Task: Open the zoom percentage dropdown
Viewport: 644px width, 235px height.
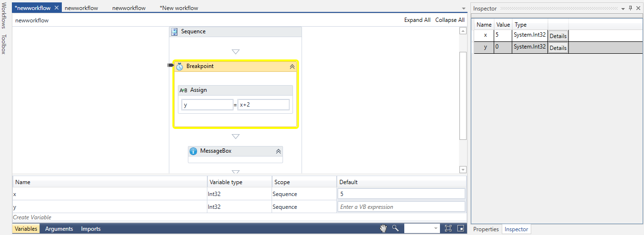Action: [x=436, y=229]
